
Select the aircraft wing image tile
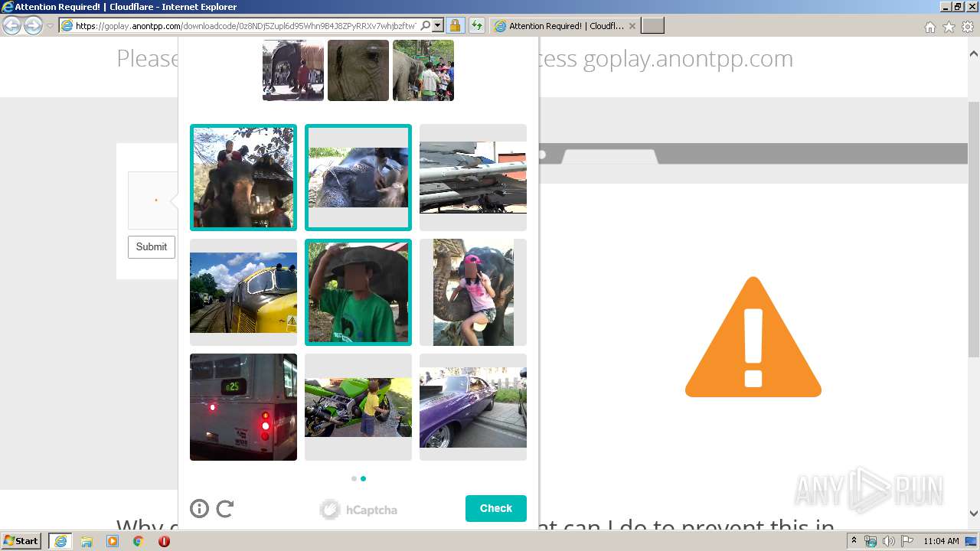(473, 178)
